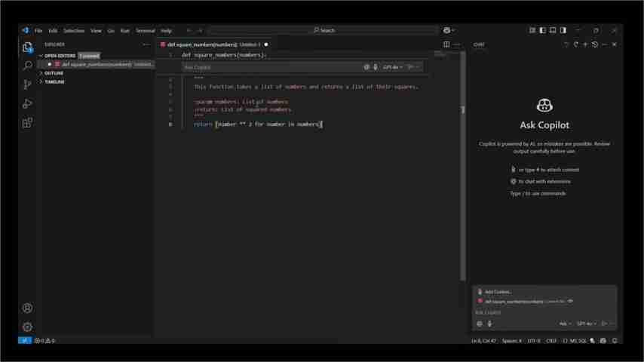This screenshot has height=362, width=644.
Task: Expand the Timeline section
Action: tap(54, 81)
